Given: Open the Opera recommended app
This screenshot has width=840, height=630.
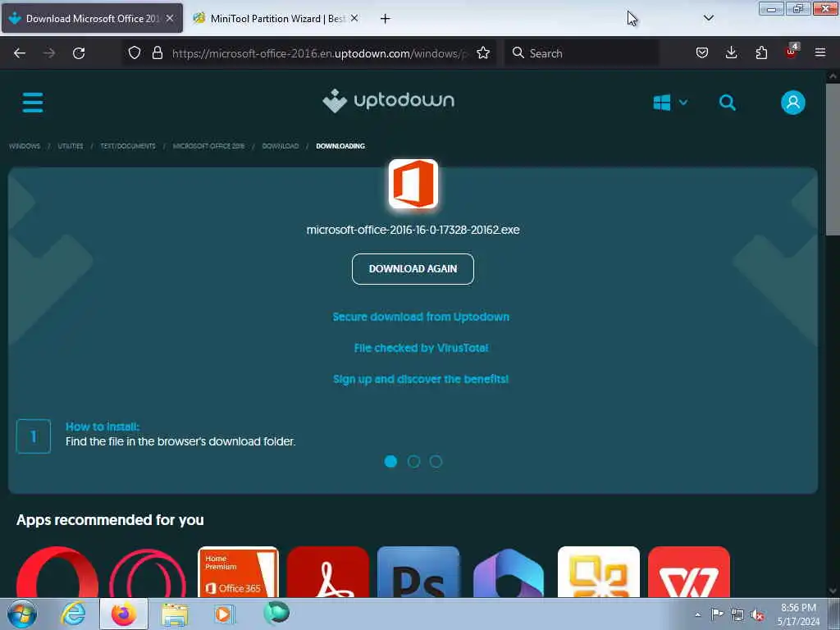Looking at the screenshot, I should [57, 572].
